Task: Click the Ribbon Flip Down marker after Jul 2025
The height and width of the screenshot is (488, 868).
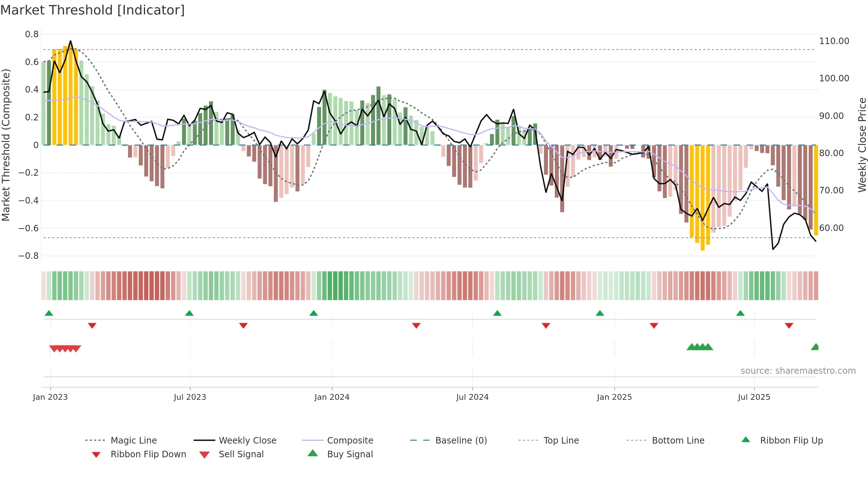Action: (789, 326)
